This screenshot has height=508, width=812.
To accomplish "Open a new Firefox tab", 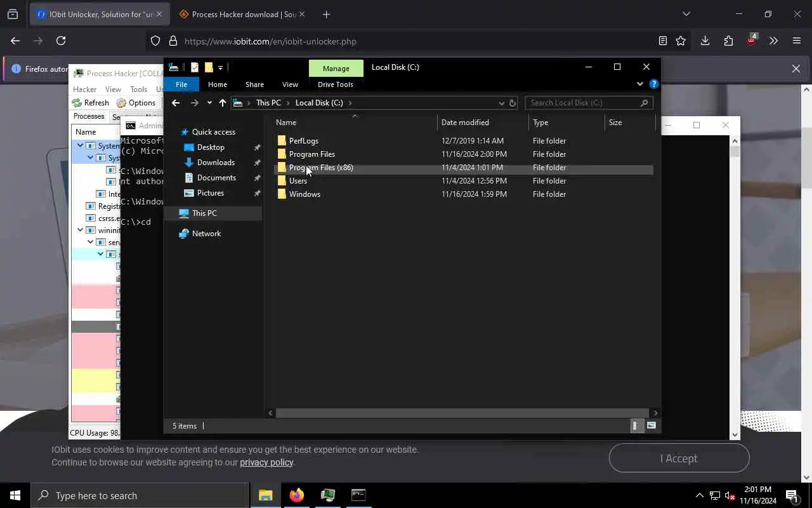I will [326, 15].
